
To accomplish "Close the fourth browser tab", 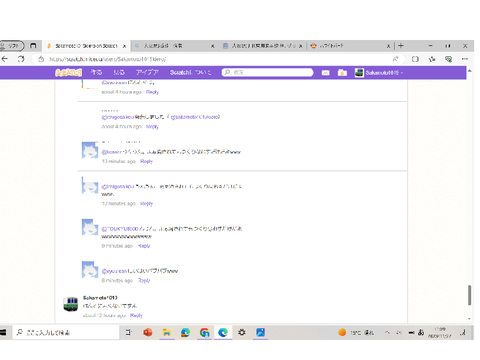I will click(x=388, y=46).
